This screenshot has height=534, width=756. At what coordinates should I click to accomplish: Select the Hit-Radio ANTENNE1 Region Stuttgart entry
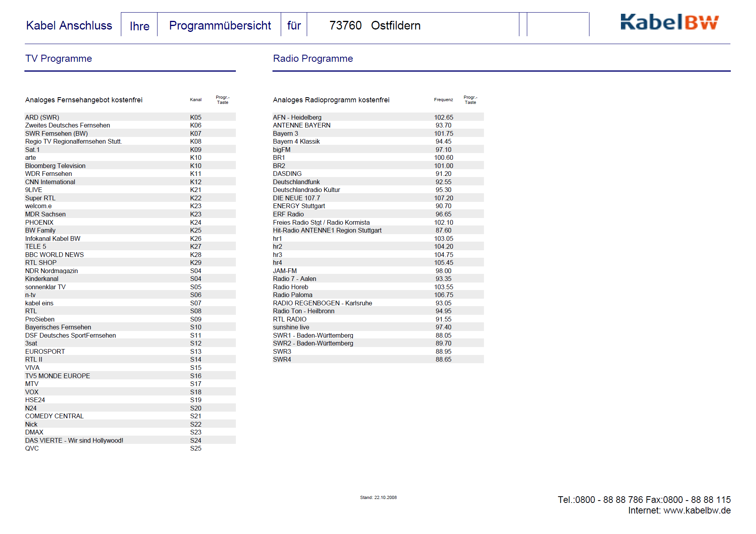pos(327,230)
